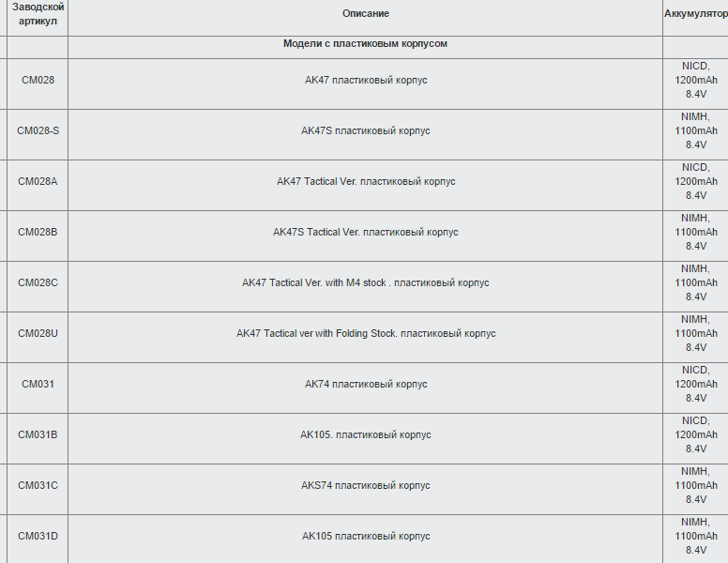Select the CM031B article number
Image resolution: width=728 pixels, height=563 pixels.
tap(38, 434)
